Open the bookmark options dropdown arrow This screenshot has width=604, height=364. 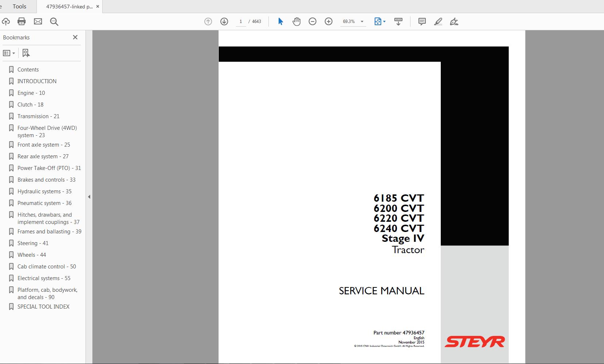(x=14, y=53)
